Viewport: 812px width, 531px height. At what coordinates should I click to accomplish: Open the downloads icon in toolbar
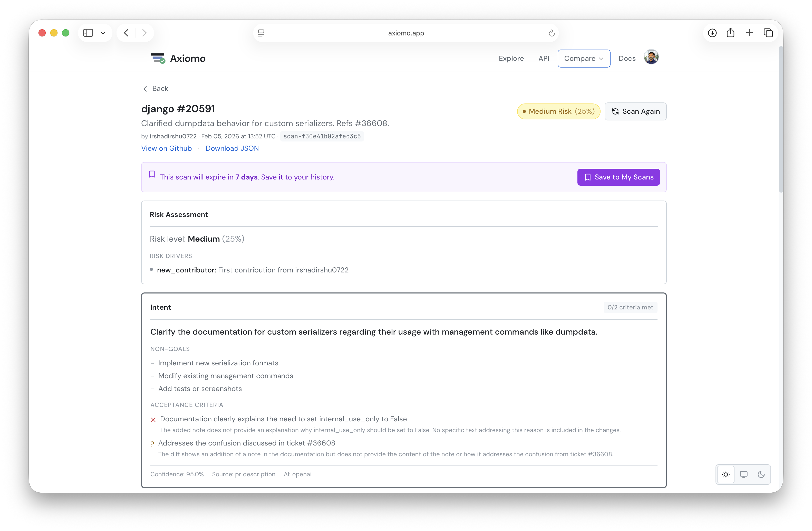pos(712,33)
